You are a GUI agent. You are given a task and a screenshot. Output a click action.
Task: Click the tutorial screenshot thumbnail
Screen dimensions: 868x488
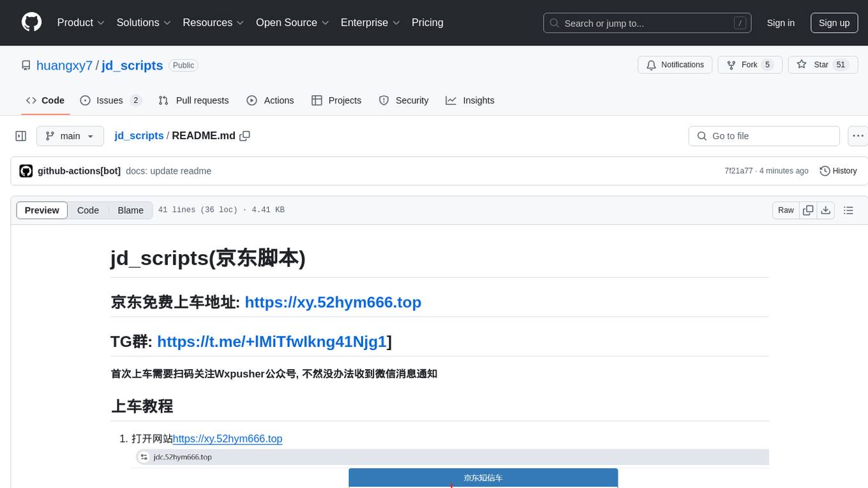[450, 468]
